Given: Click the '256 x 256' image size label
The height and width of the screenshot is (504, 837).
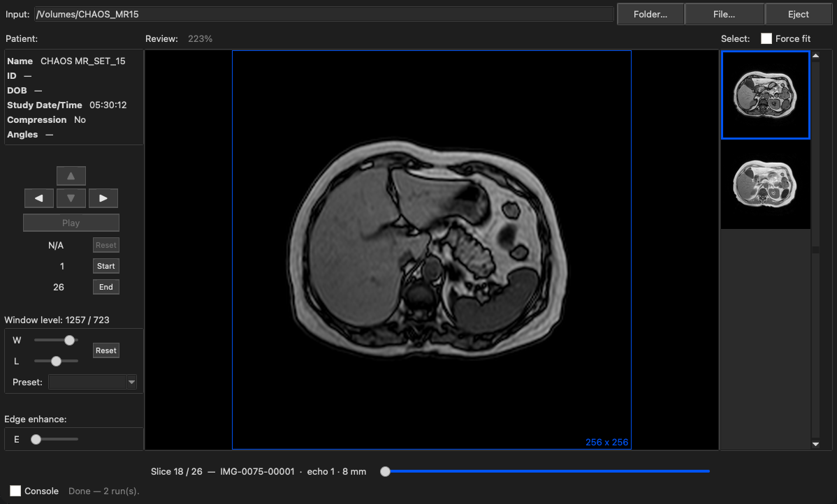Looking at the screenshot, I should pos(606,442).
